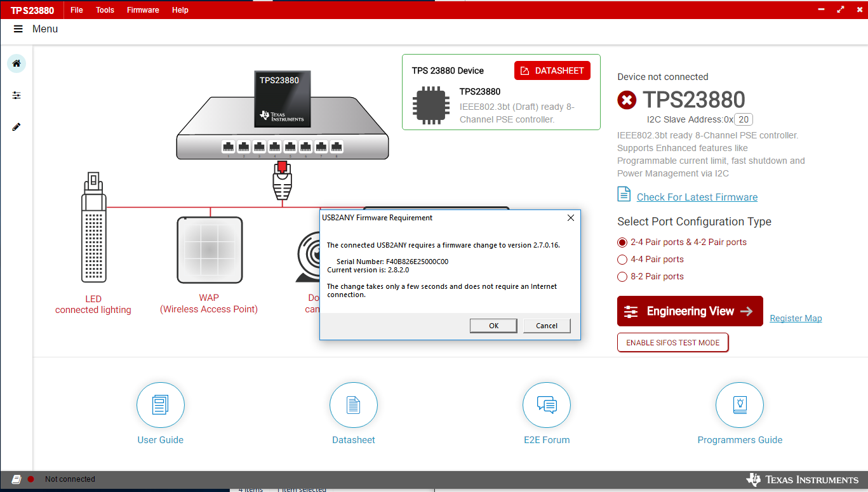Screen dimensions: 868x492
Task: Open the Datasheet circle icon
Action: [354, 406]
